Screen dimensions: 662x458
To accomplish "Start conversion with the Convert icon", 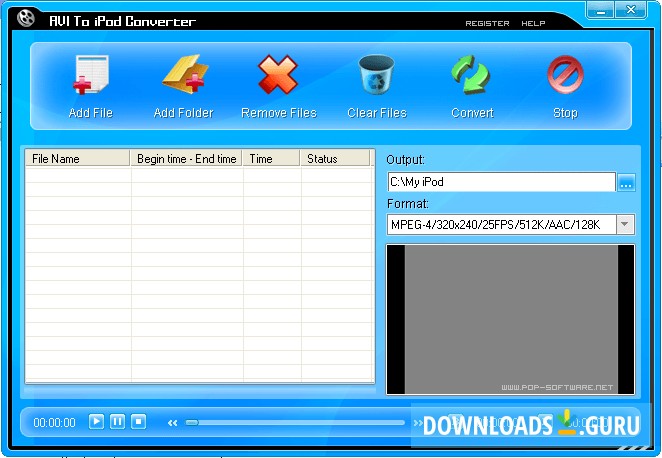I will click(x=471, y=75).
